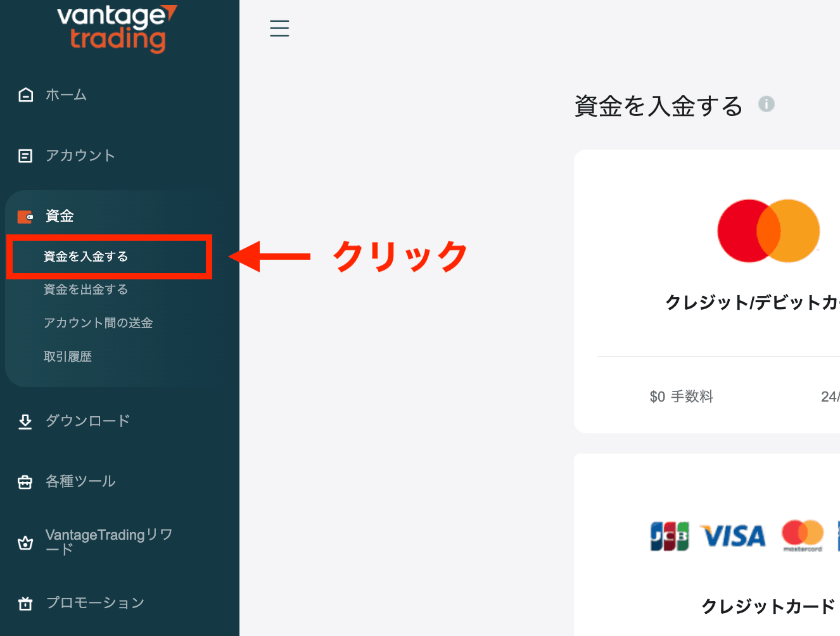Click the Mastercard logo on the deposit card
The image size is (840, 636).
click(768, 231)
